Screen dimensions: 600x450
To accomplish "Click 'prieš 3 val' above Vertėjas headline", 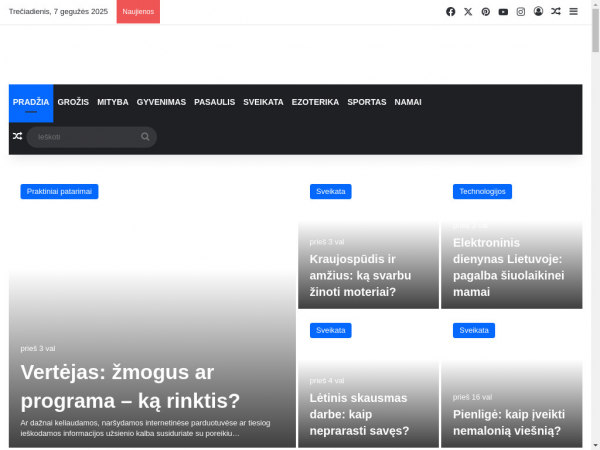I will pyautogui.click(x=38, y=349).
